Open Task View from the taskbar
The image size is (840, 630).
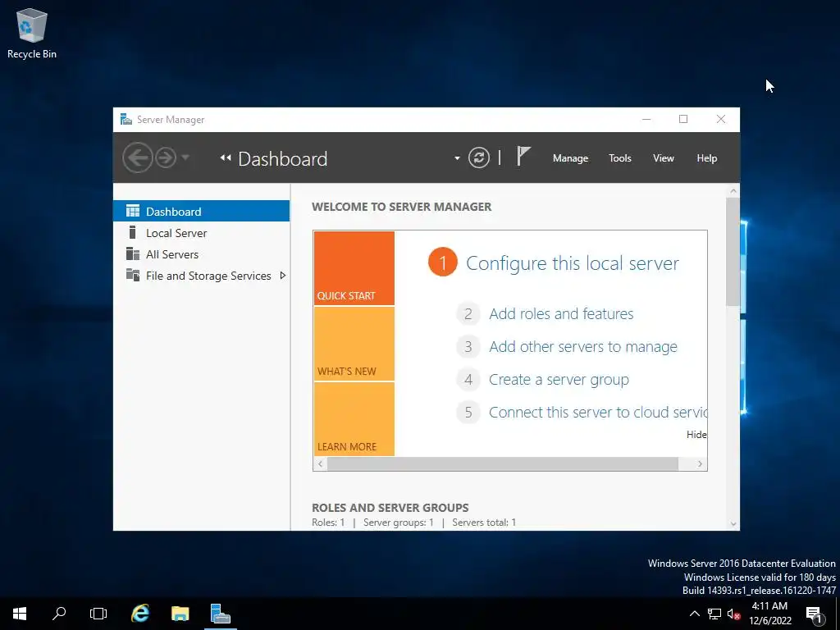[98, 614]
